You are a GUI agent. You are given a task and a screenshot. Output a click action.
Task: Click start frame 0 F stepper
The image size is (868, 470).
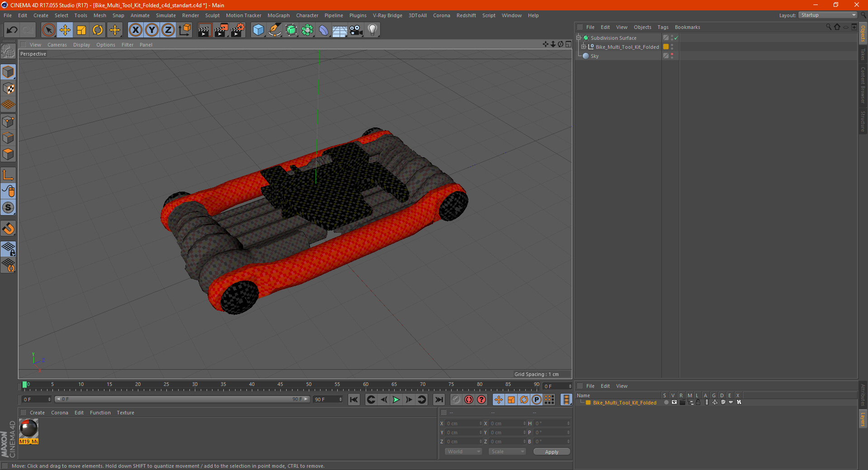click(x=49, y=399)
